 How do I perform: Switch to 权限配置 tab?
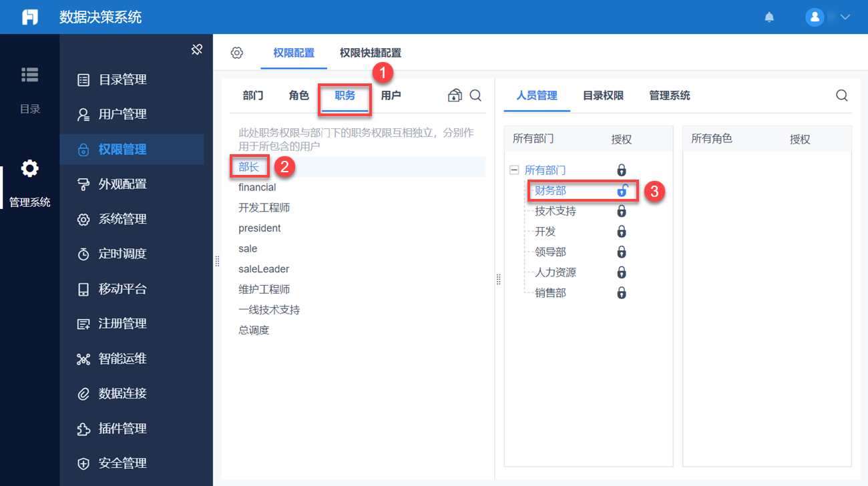coord(294,53)
